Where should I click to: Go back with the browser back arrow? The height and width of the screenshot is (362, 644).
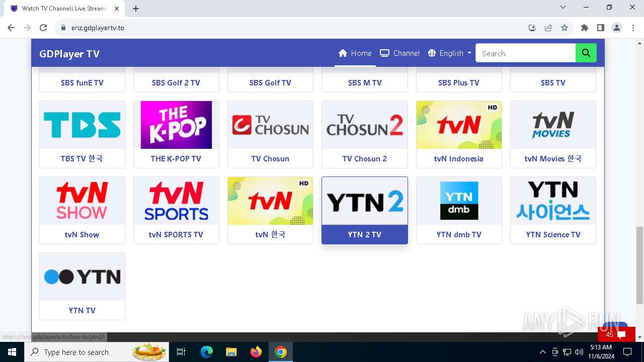coord(11,28)
